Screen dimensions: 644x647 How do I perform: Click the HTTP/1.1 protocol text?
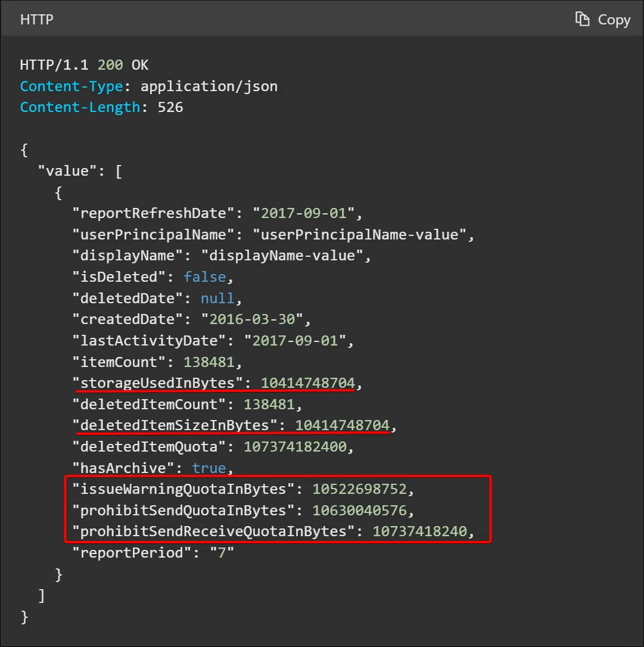coord(54,65)
